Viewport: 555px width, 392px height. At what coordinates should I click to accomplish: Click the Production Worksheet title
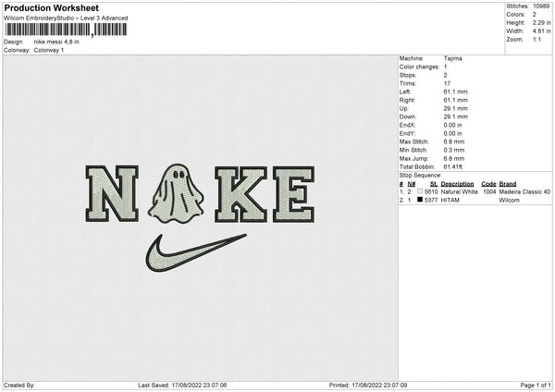[x=52, y=7]
